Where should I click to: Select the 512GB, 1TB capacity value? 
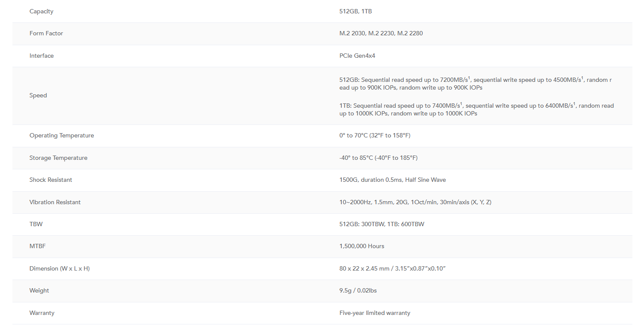pos(355,11)
